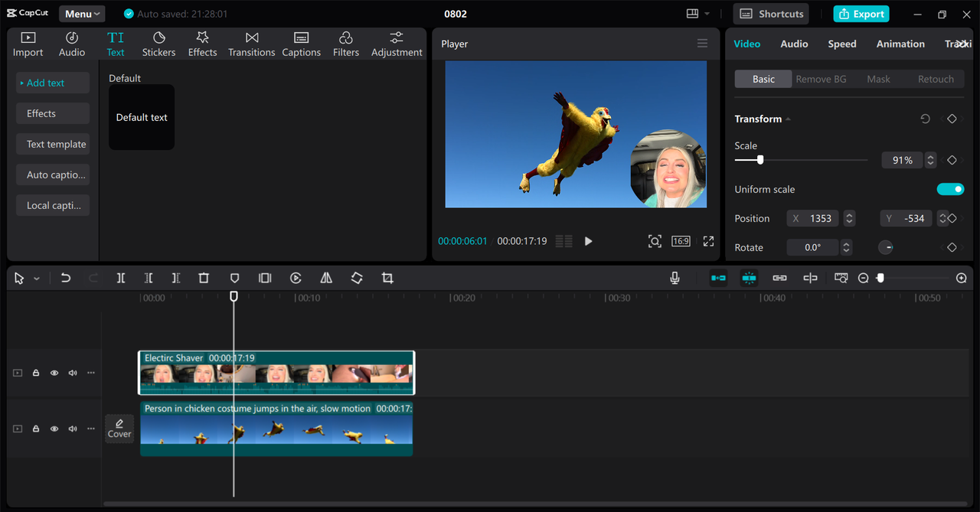Screen dimensions: 980x512
Task: Click the reverse playback tool icon
Action: [x=296, y=278]
